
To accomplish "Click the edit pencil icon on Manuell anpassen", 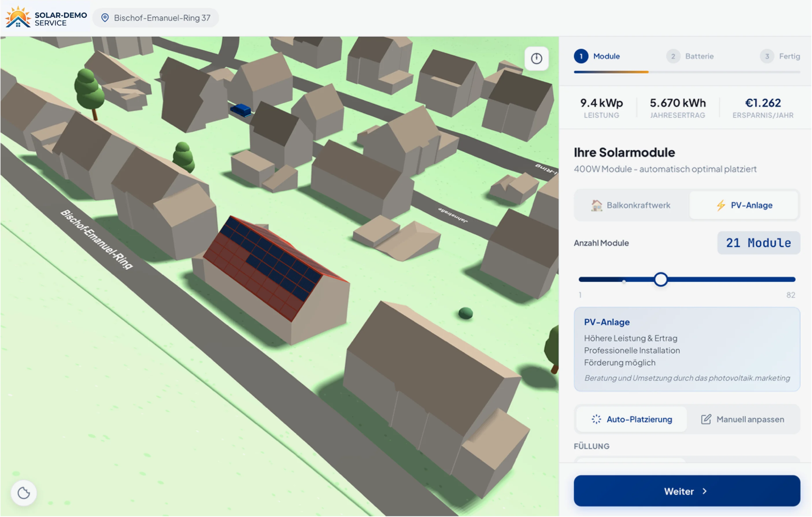I will (x=706, y=420).
